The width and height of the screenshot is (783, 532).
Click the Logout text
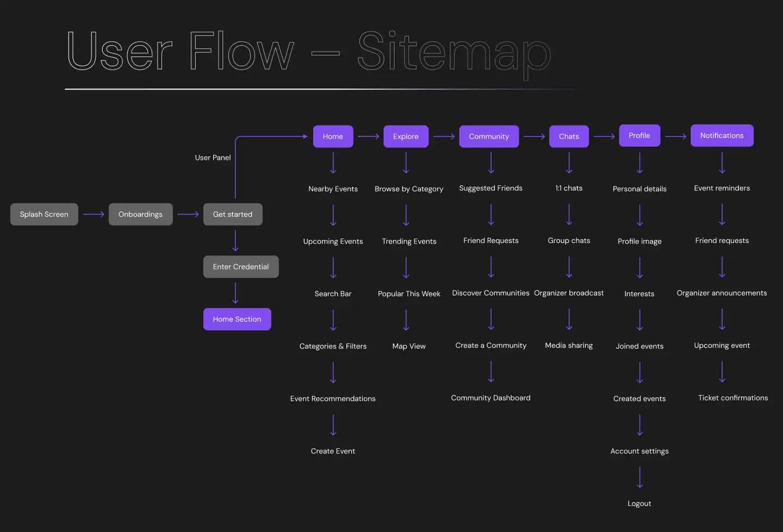(639, 504)
